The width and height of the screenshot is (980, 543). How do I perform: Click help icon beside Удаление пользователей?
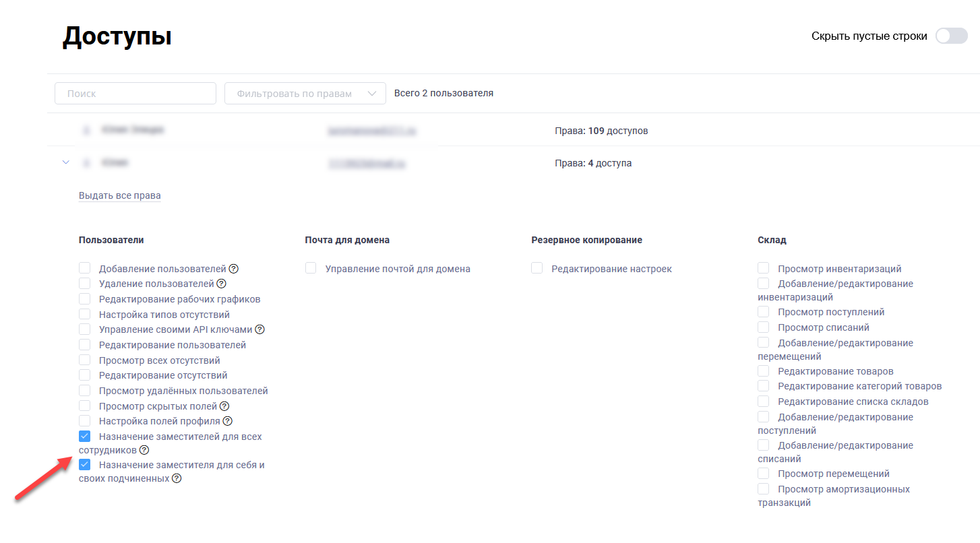pos(221,284)
